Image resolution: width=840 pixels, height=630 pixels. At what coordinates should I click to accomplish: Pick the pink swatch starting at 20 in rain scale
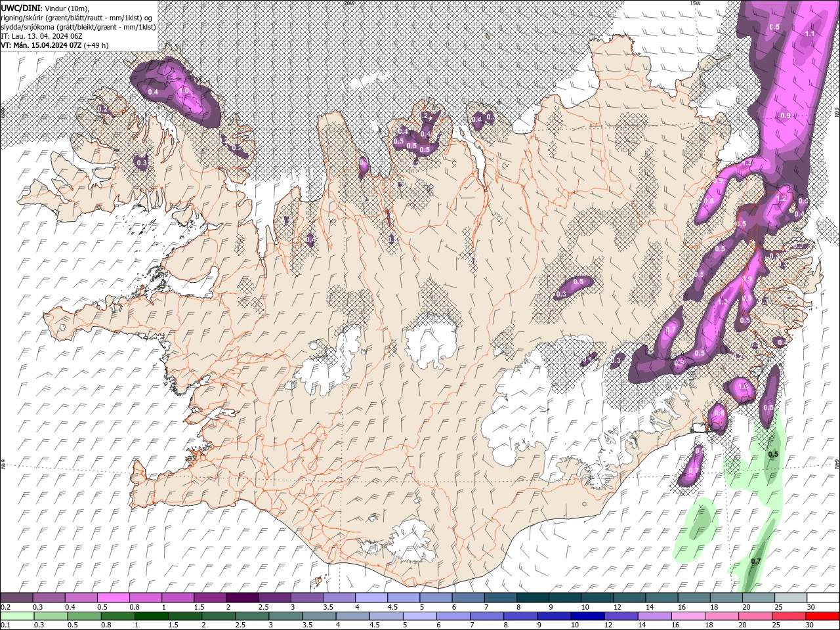(x=755, y=616)
